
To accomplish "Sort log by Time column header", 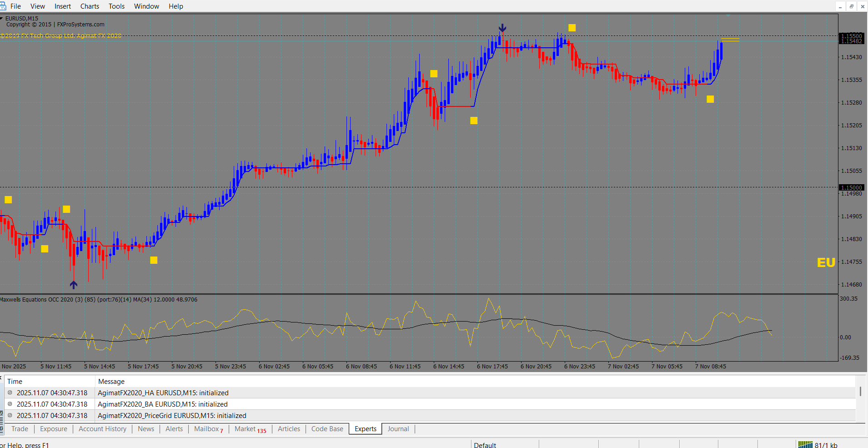I will pos(15,382).
